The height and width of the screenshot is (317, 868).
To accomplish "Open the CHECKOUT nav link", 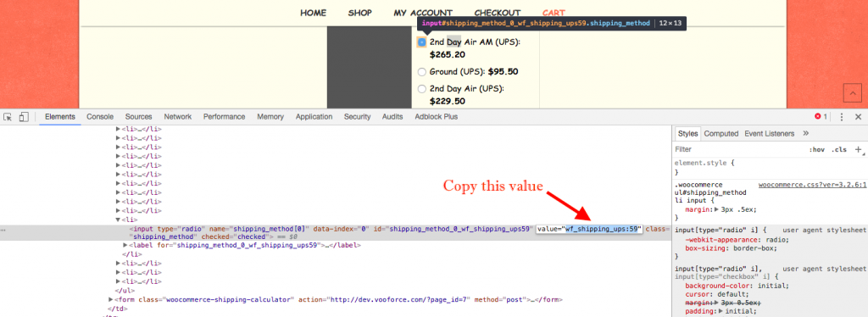I will coord(497,13).
